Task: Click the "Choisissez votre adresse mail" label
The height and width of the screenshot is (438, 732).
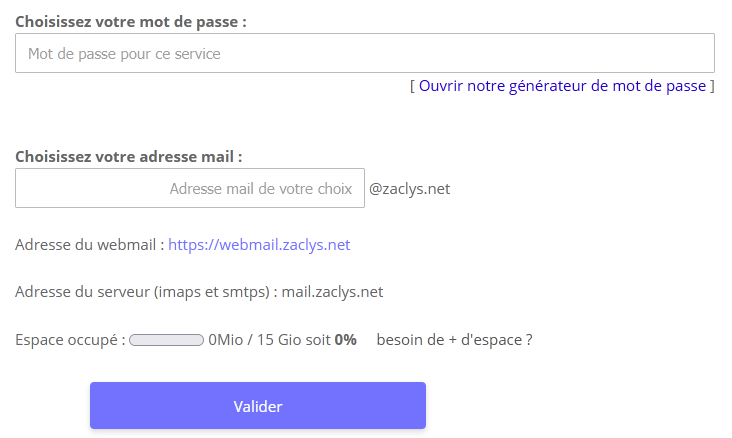Action: pyautogui.click(x=129, y=156)
